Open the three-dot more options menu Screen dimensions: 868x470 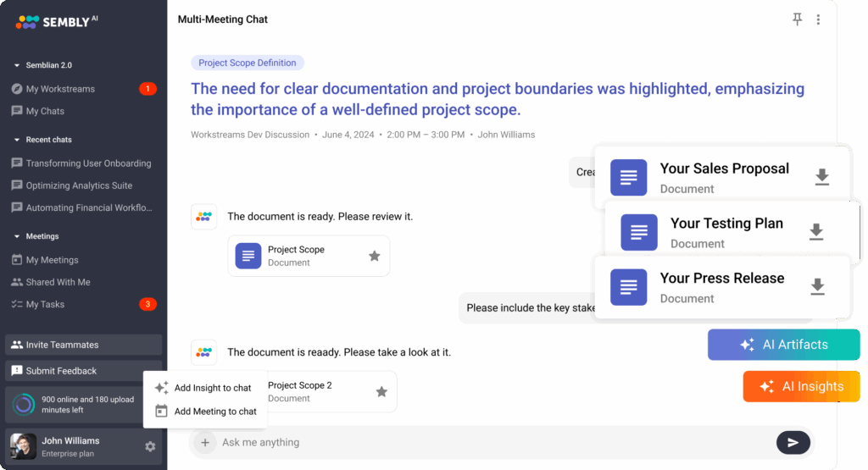pyautogui.click(x=818, y=19)
